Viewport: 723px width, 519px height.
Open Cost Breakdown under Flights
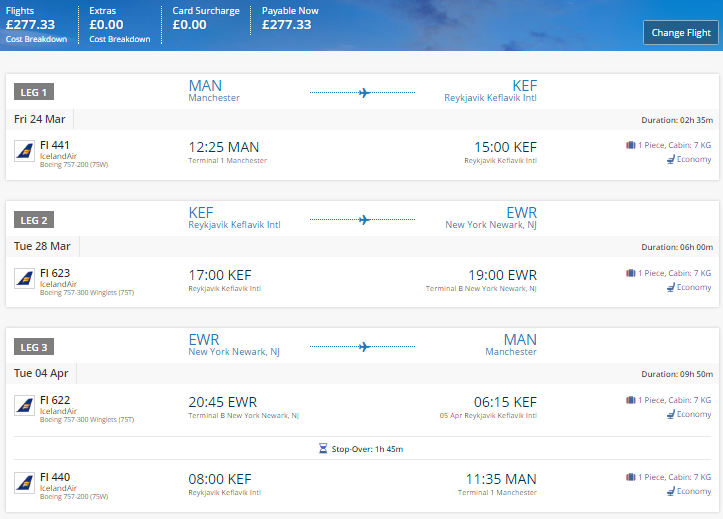pyautogui.click(x=36, y=39)
